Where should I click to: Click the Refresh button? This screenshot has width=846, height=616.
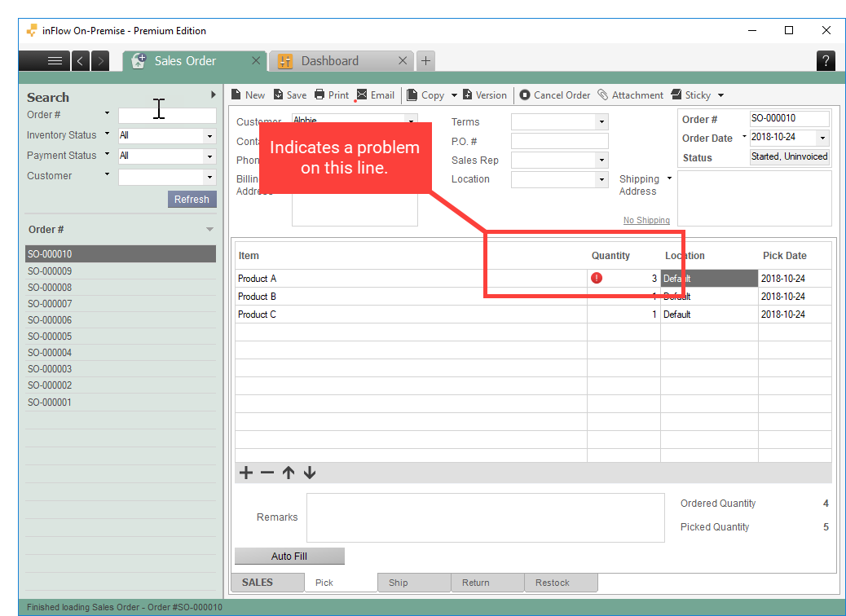(x=192, y=199)
